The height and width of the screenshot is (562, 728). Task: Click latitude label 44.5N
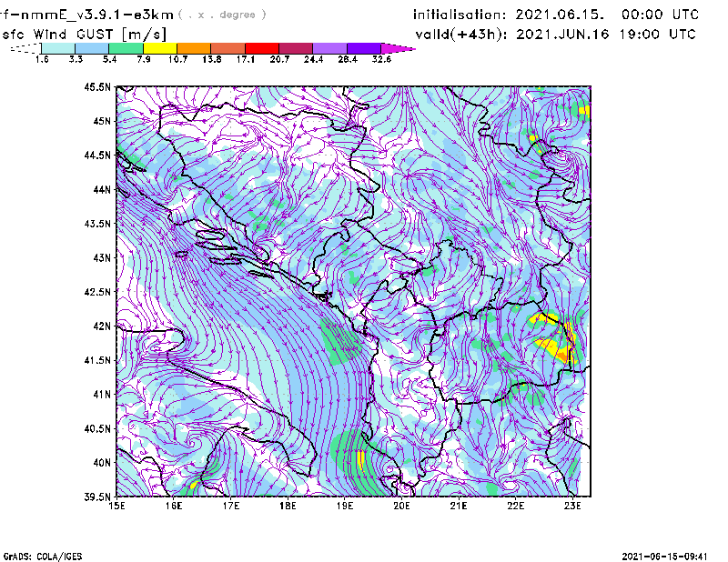(x=97, y=156)
